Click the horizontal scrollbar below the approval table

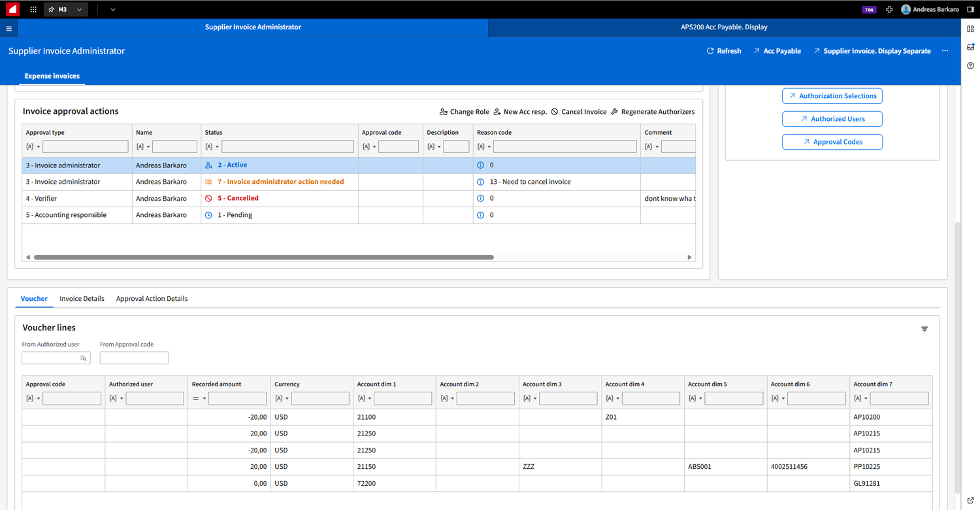[x=261, y=257]
